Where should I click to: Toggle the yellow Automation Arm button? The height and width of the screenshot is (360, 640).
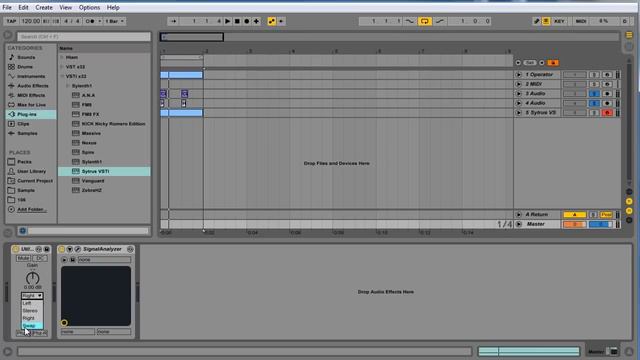[x=271, y=21]
